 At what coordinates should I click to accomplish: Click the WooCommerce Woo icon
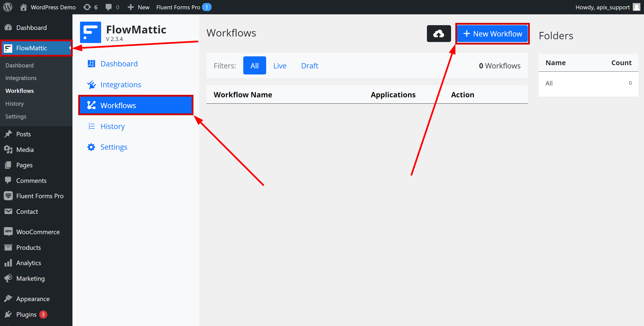(8, 231)
